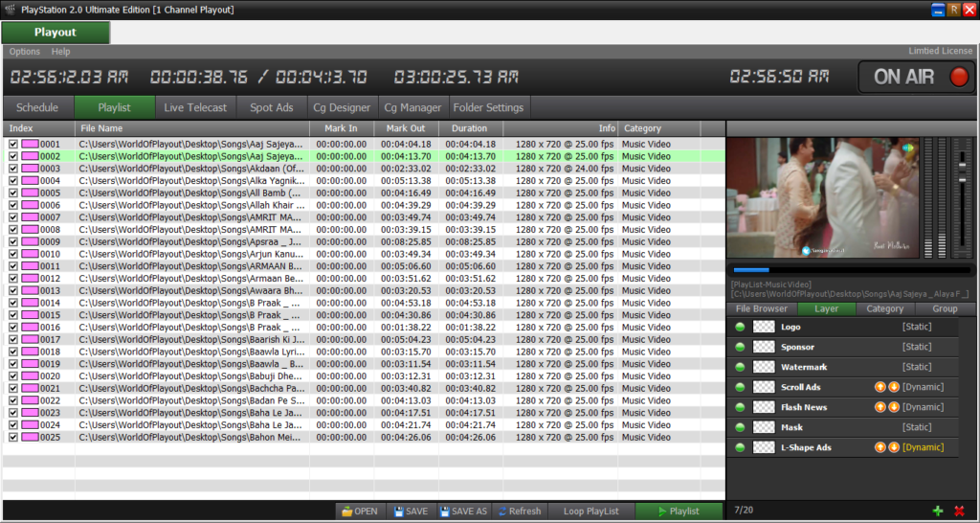Viewport: 980px width, 523px height.
Task: Move Scroll Ads layer up with arrow
Action: coord(880,387)
